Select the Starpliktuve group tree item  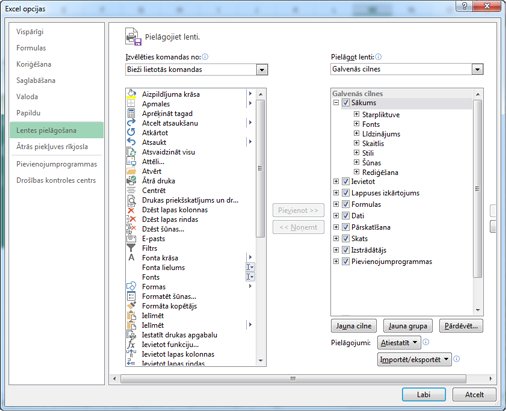click(x=381, y=115)
